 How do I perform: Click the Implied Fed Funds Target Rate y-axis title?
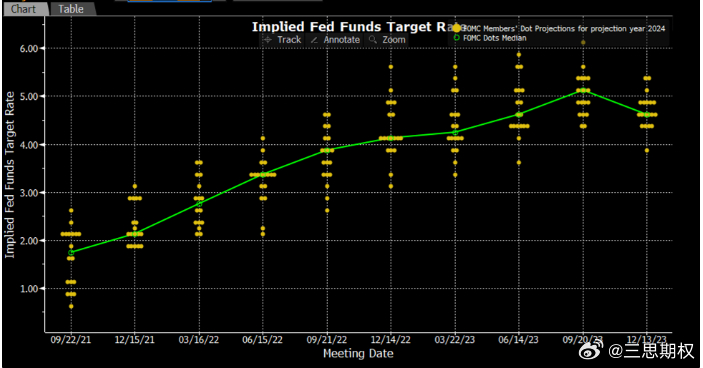coord(9,175)
